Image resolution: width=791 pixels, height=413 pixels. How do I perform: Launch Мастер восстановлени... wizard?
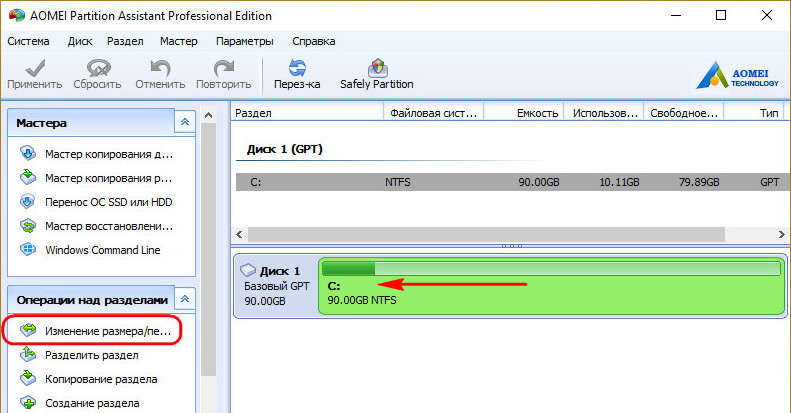tap(109, 226)
